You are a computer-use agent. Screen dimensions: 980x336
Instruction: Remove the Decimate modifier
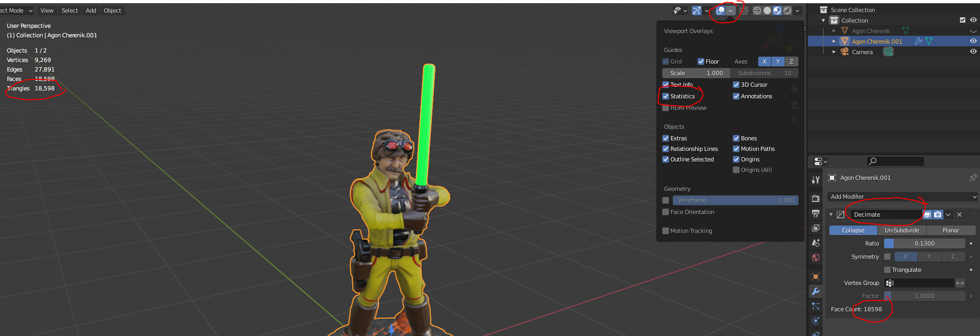click(959, 215)
